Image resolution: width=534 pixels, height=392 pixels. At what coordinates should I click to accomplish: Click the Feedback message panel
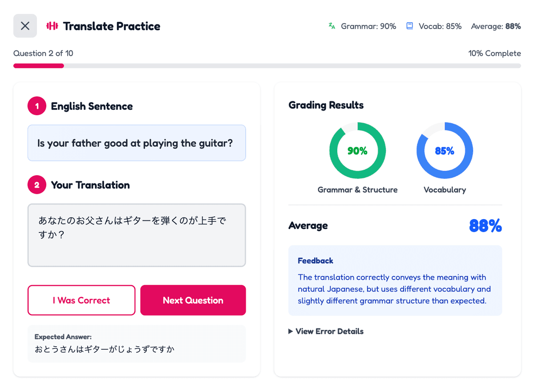coord(395,280)
